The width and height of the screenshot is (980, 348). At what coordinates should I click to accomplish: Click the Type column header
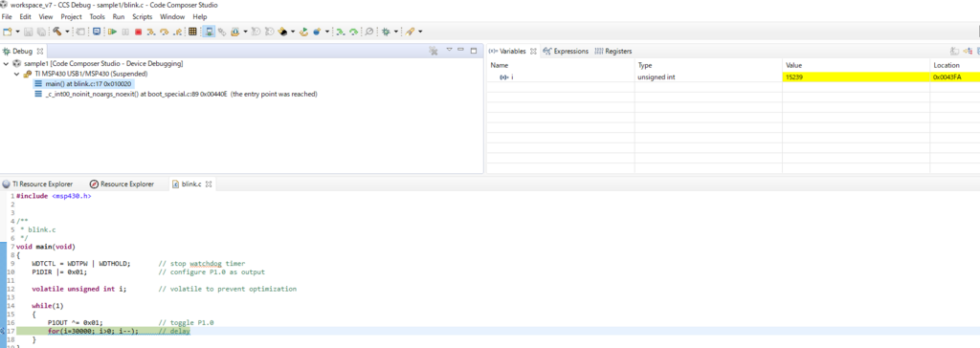[708, 65]
